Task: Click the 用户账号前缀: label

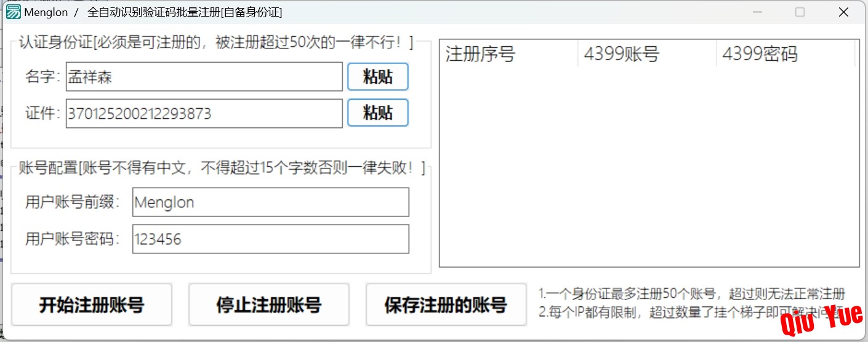Action: pos(73,202)
